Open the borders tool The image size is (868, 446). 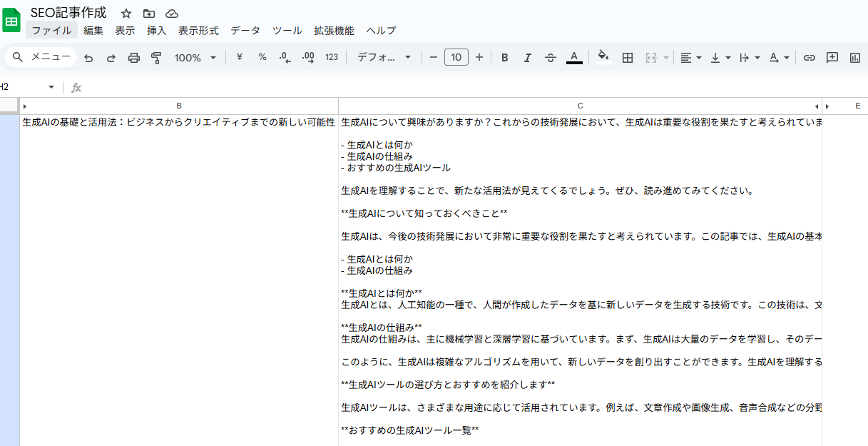point(628,58)
